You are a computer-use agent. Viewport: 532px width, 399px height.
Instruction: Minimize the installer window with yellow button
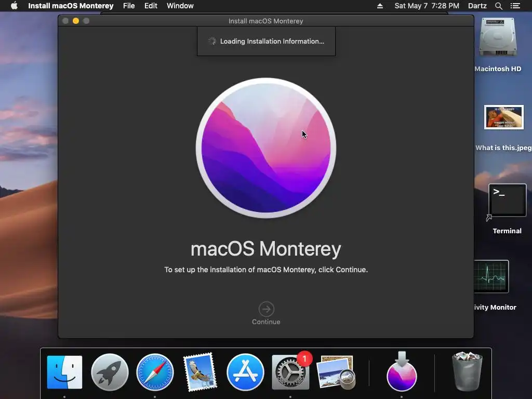(76, 21)
